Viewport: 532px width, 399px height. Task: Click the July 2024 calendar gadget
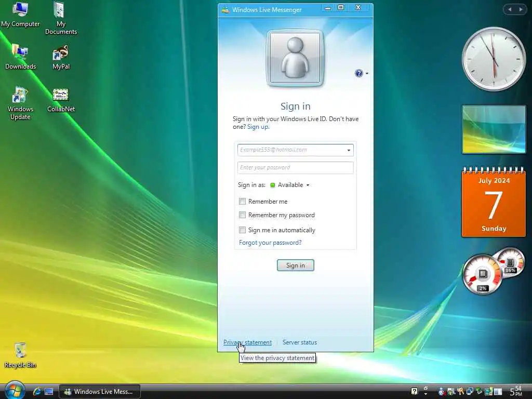coord(494,202)
